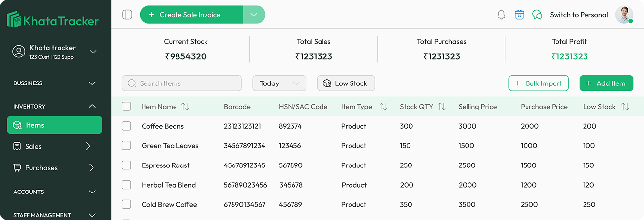
Task: Click plus icon on Add Item
Action: [588, 83]
